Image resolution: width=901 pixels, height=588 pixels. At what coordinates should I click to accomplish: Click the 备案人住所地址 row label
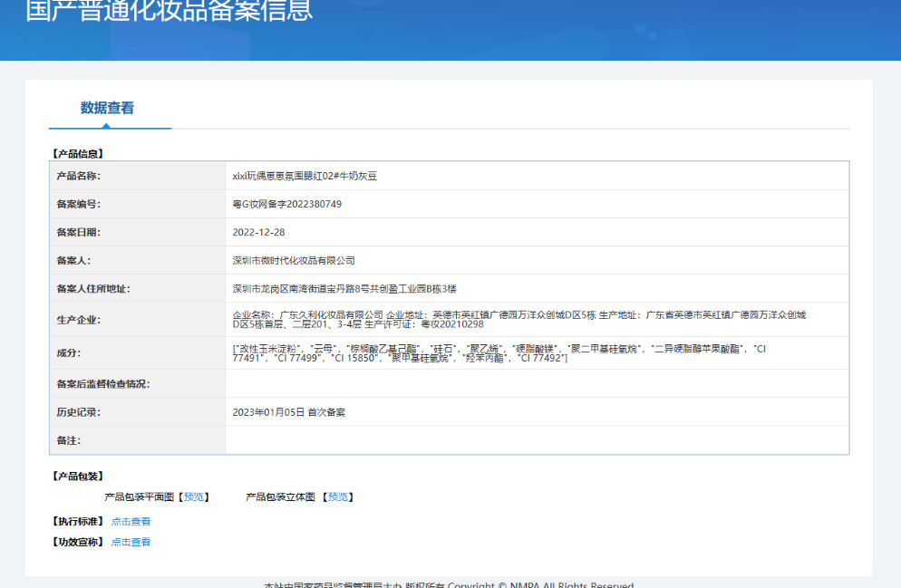click(x=93, y=289)
